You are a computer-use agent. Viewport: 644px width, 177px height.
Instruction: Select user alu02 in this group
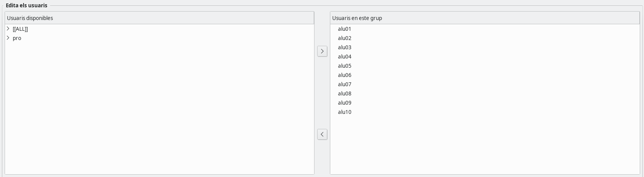click(345, 38)
